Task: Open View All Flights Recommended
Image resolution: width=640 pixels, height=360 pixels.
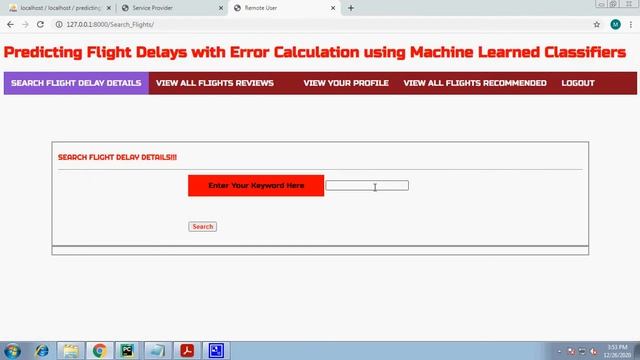Action: point(475,83)
